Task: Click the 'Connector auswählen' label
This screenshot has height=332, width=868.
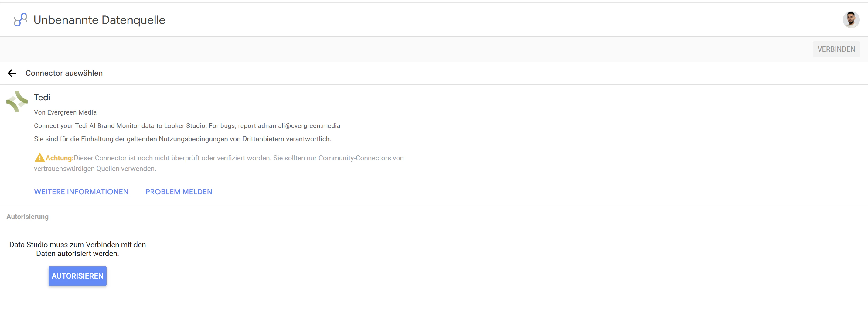Action: pyautogui.click(x=64, y=73)
